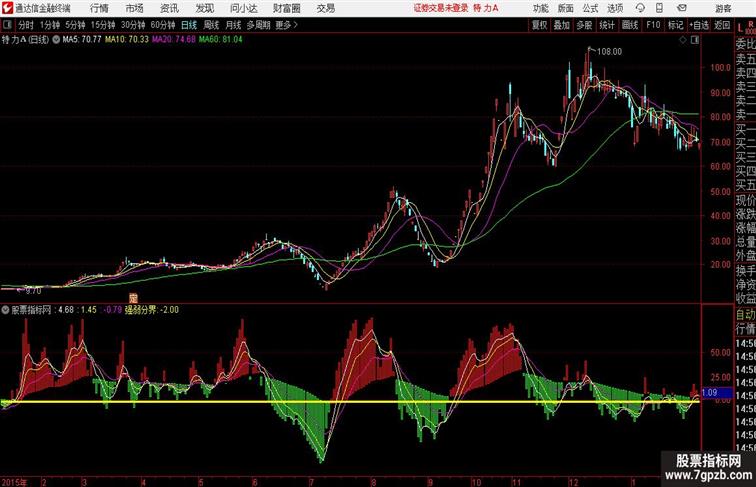Switch to 30分钟 period
This screenshot has height=487, width=756.
point(133,25)
